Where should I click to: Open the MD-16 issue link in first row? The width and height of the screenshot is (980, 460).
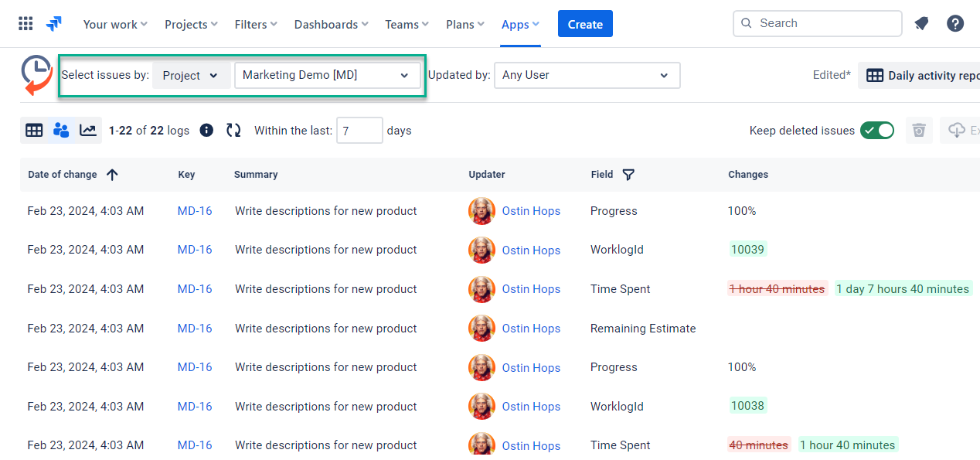pos(195,211)
